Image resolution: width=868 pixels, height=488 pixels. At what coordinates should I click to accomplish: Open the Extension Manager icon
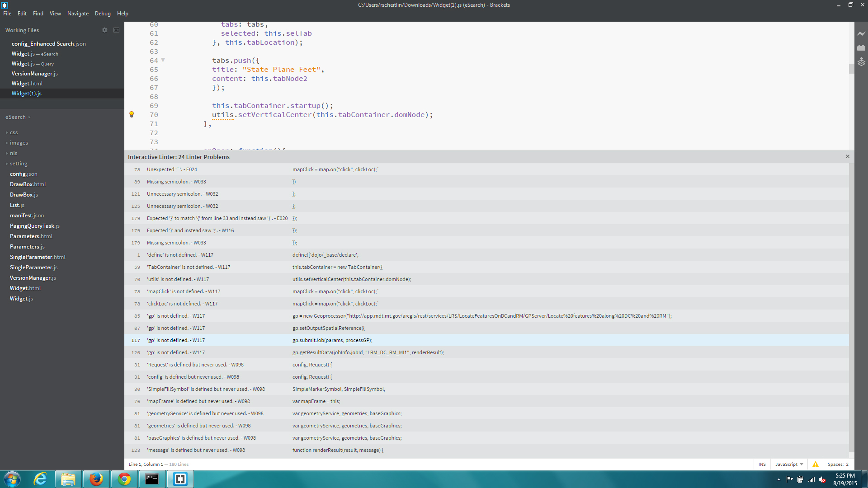(861, 47)
